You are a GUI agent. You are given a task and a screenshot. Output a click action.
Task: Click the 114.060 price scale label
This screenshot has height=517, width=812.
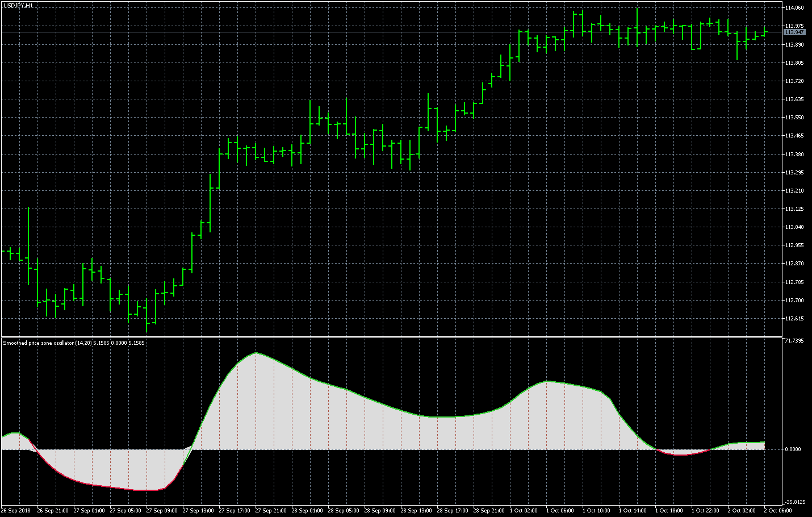pyautogui.click(x=794, y=8)
